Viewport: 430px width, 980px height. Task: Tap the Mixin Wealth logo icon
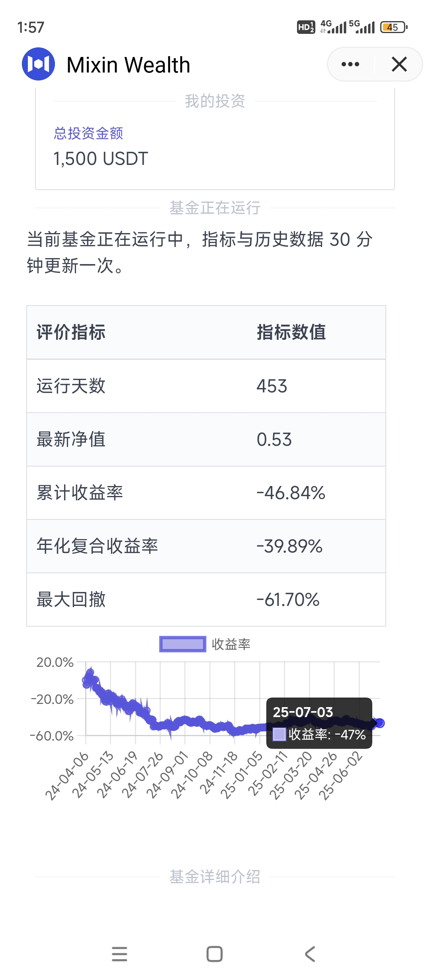point(38,64)
